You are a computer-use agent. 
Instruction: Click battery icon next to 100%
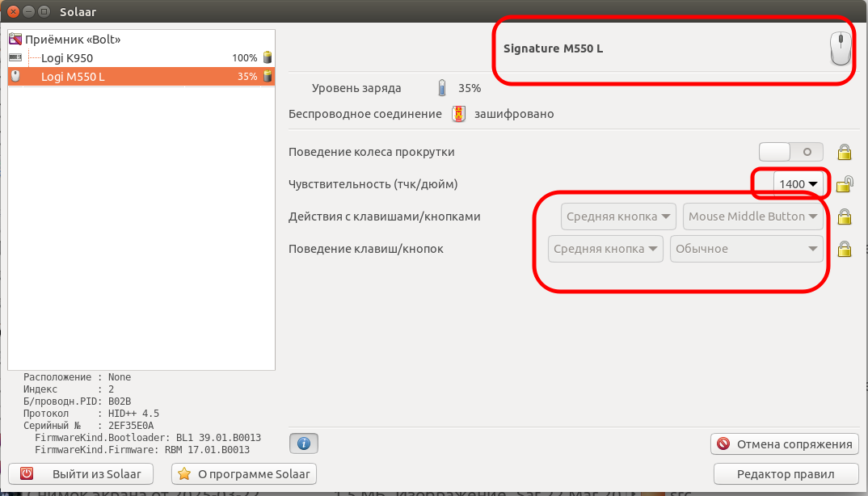point(268,57)
